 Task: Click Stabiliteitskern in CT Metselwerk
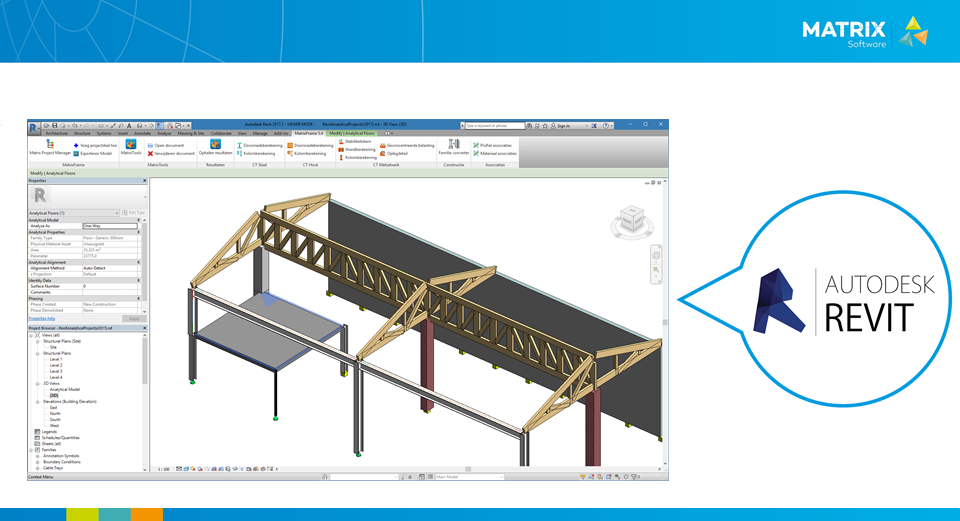(355, 141)
